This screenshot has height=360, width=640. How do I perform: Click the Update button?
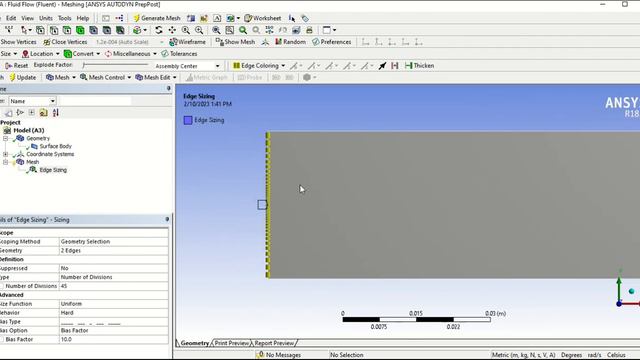[23, 77]
